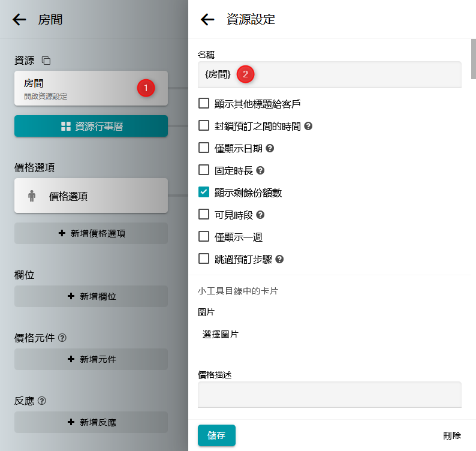The image size is (476, 451).
Task: Click help icon beside 反應
Action: (42, 401)
